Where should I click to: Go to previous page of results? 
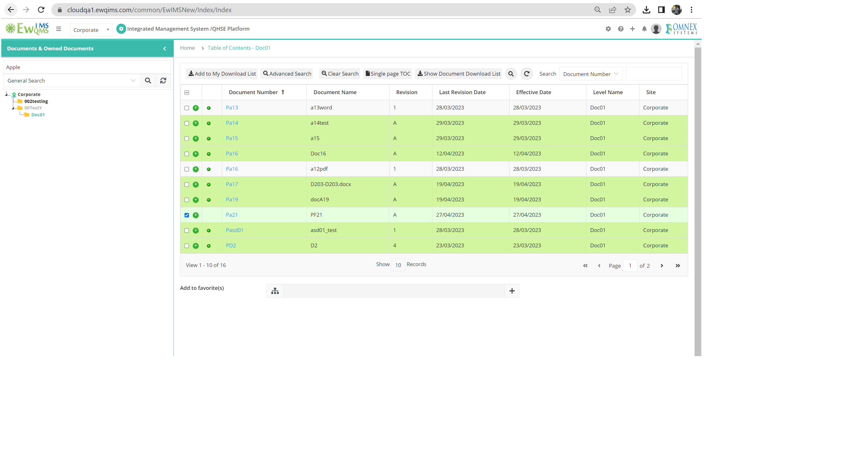coord(599,266)
